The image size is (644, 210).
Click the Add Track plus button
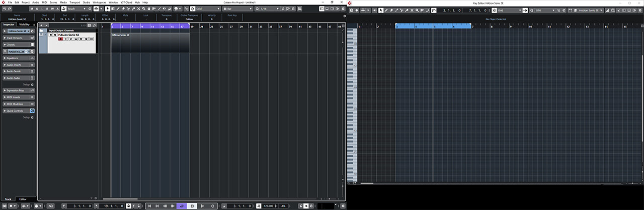[41, 25]
